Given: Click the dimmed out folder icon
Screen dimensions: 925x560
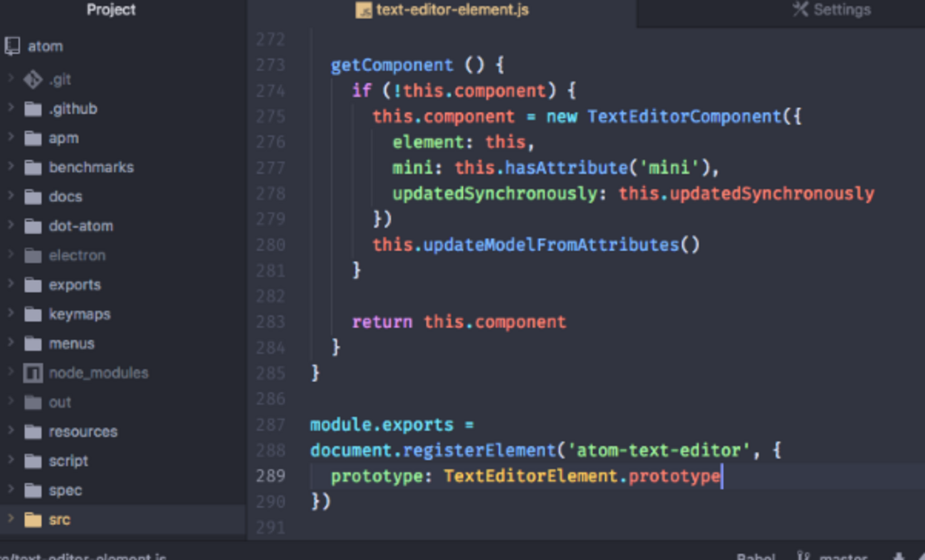Looking at the screenshot, I should [x=33, y=403].
